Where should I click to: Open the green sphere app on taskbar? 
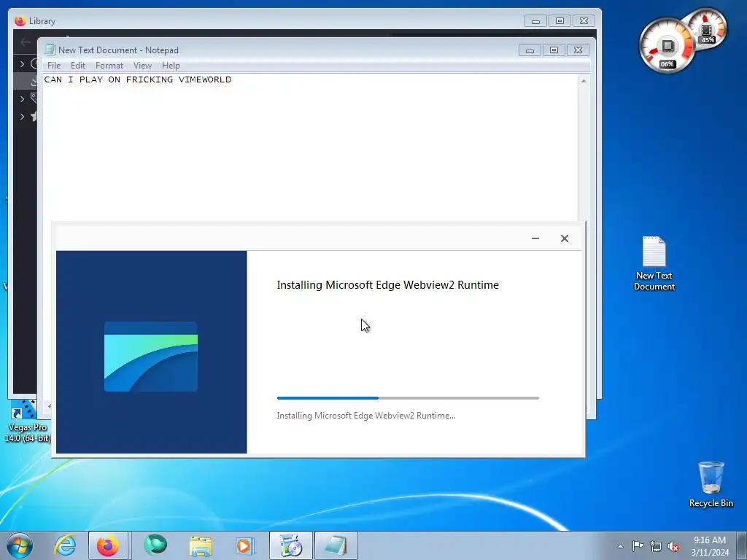[x=155, y=545]
